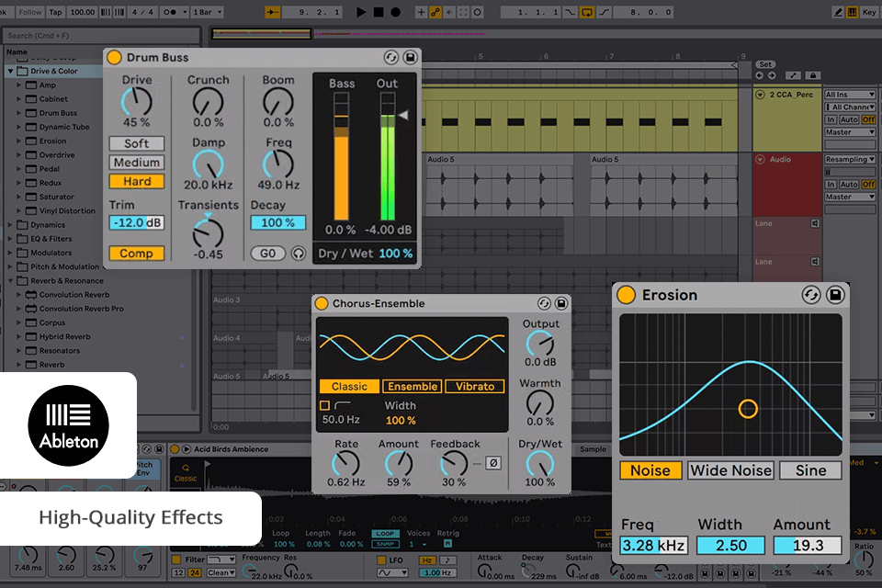Open 2 CCA_Perc Master output dropdown
This screenshot has width=882, height=588.
pyautogui.click(x=850, y=132)
